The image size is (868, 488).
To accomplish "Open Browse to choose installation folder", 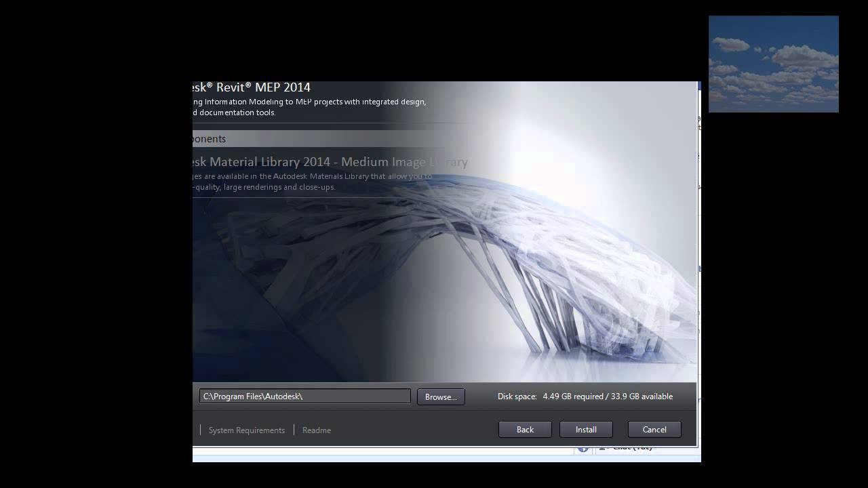I will 441,396.
